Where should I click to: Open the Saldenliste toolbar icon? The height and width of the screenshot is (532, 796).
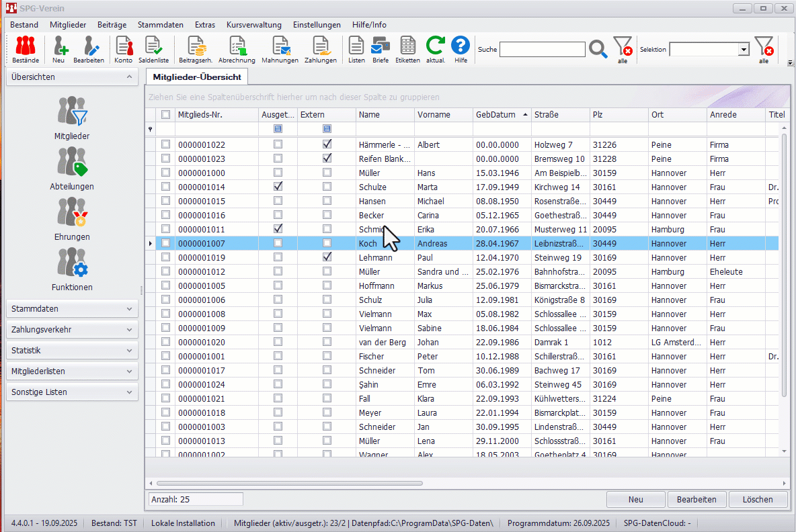tap(153, 49)
